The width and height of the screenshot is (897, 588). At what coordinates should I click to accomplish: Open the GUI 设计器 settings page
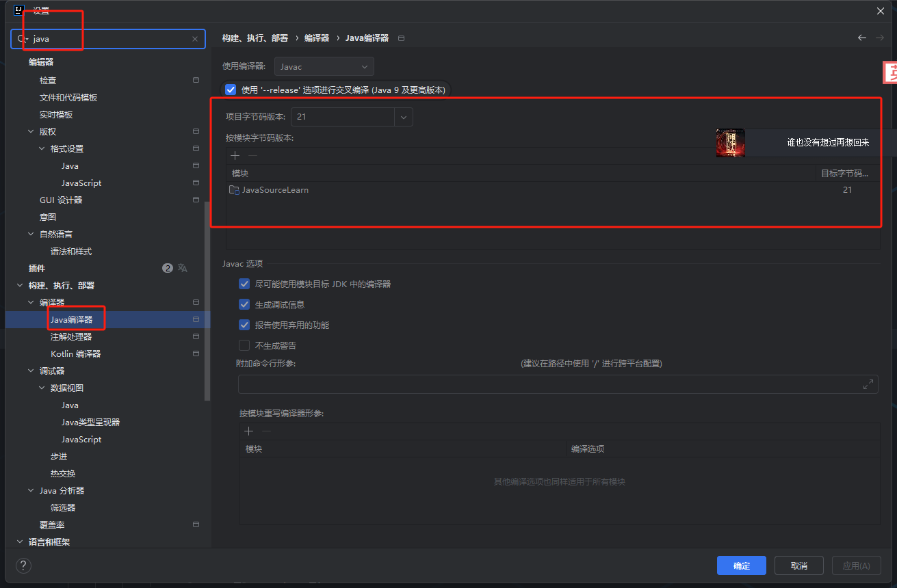click(x=61, y=200)
